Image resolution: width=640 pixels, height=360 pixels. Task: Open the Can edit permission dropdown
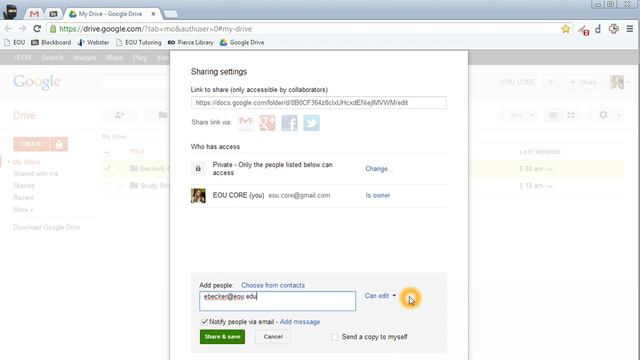pyautogui.click(x=380, y=296)
